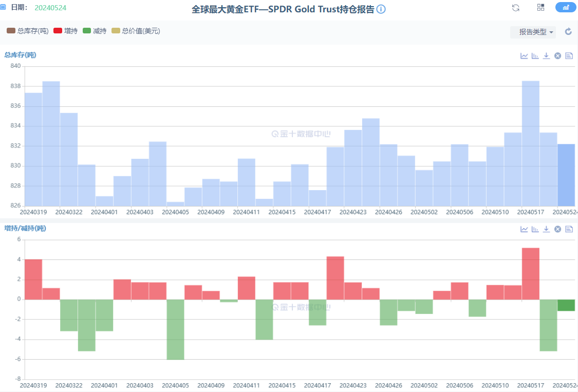Open the date picker showing 20240524
578x392 pixels.
[x=50, y=8]
